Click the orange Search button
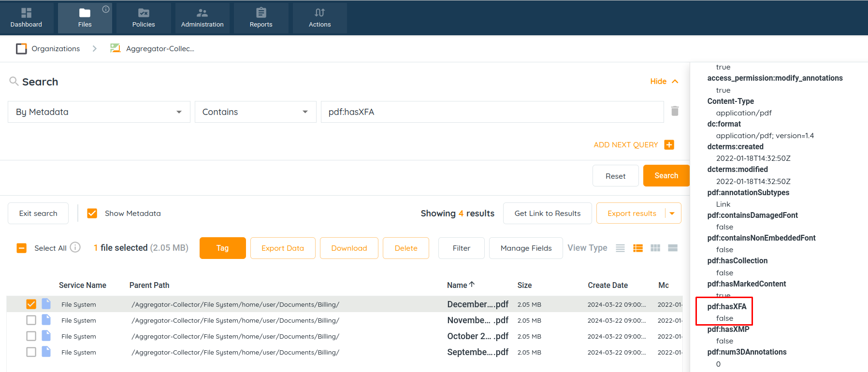The image size is (868, 372). coord(666,176)
